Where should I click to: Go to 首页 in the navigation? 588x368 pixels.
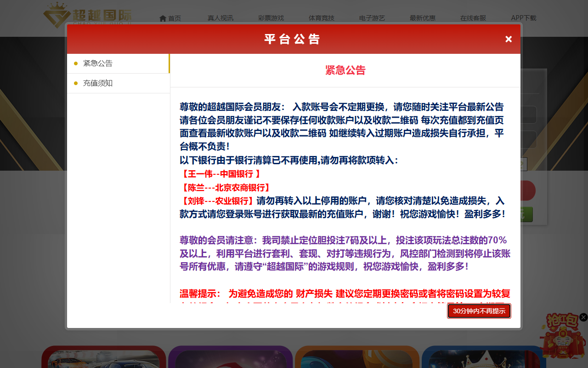170,18
